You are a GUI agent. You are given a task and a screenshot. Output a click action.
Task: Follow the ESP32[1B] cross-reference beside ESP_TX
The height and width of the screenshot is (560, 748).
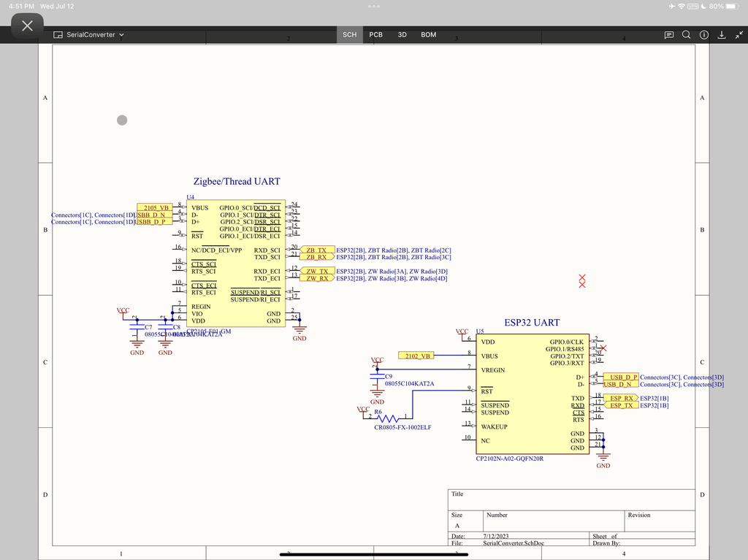tap(654, 405)
